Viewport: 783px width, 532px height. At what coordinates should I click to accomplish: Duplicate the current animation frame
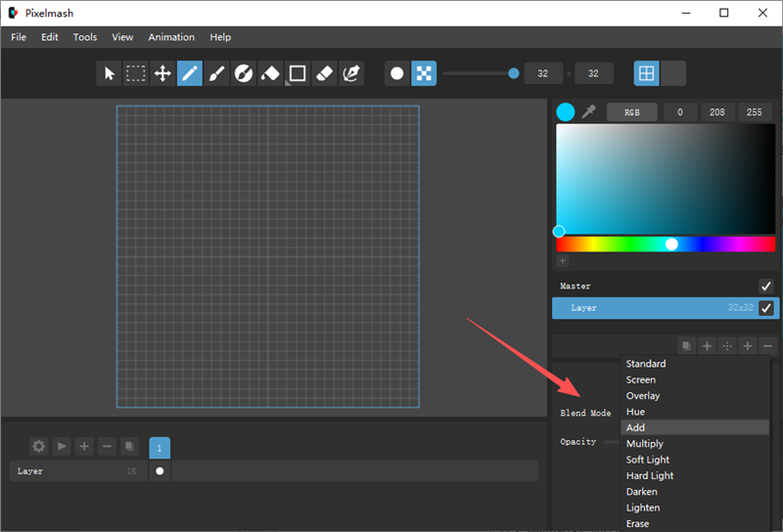click(x=129, y=446)
